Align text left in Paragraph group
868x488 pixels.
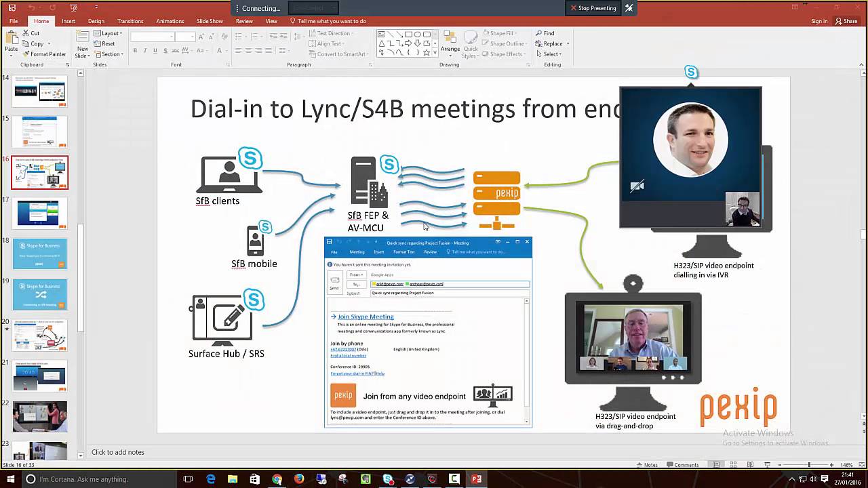pyautogui.click(x=238, y=51)
